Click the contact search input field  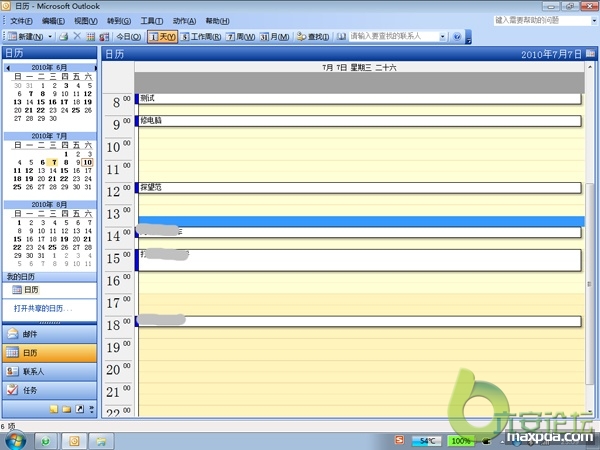pos(396,37)
